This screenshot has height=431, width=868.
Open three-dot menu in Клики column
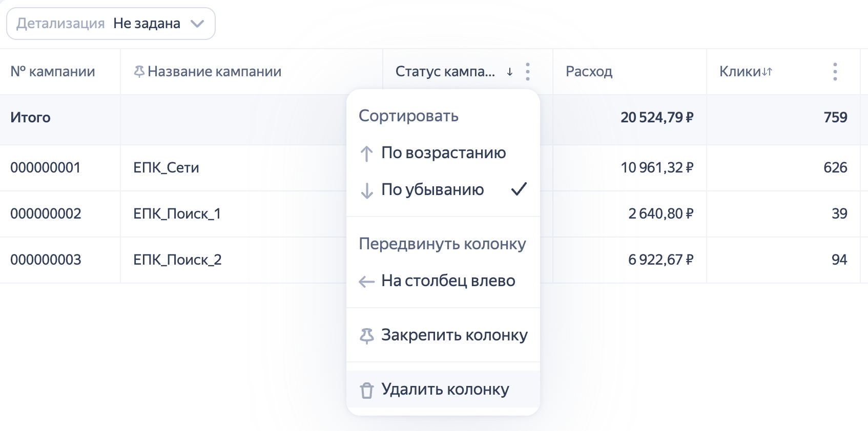pos(835,72)
